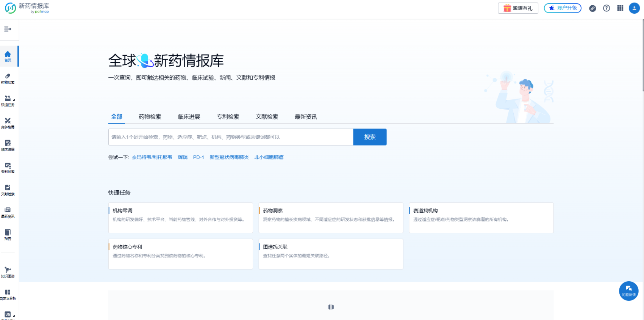Image resolution: width=644 pixels, height=320 pixels.
Task: Click the help question mark icon
Action: tap(606, 8)
